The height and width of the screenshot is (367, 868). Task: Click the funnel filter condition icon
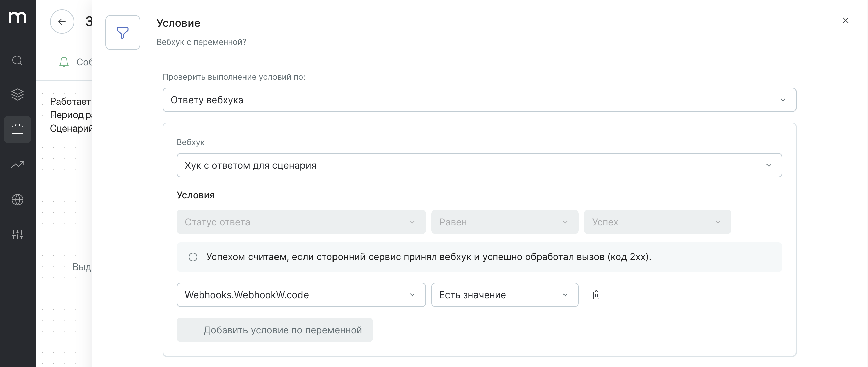123,32
